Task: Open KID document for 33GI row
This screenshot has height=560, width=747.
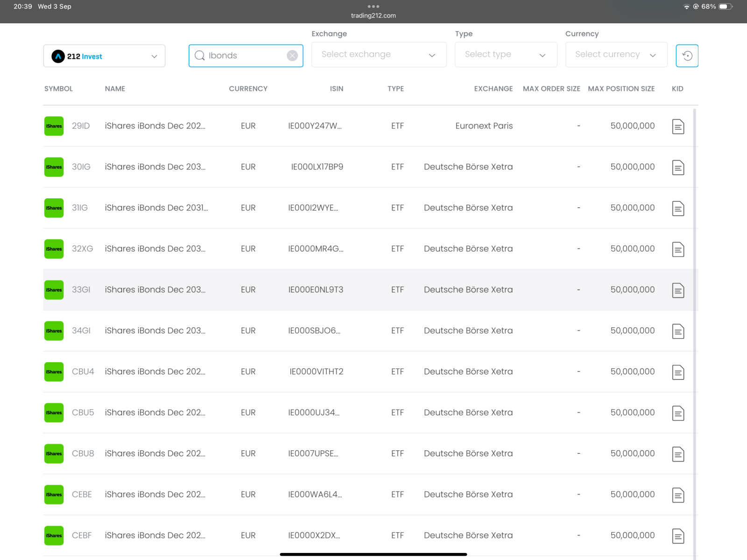Action: coord(678,290)
